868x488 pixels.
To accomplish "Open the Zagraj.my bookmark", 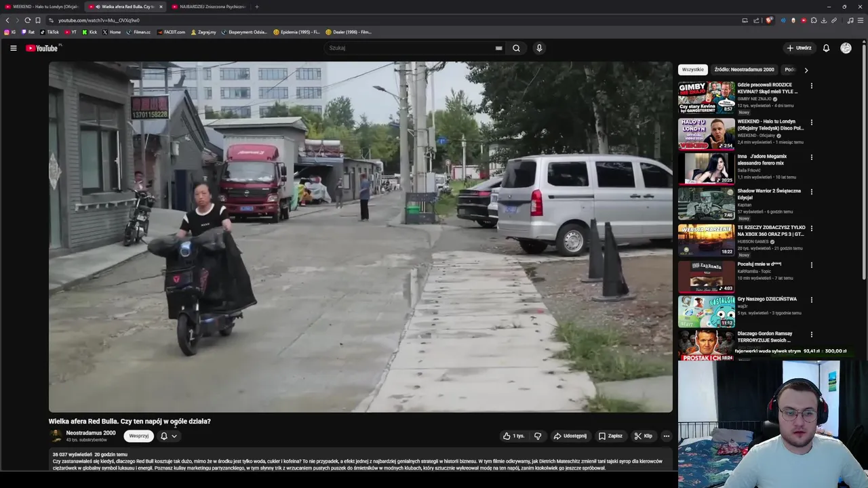I will tap(203, 32).
